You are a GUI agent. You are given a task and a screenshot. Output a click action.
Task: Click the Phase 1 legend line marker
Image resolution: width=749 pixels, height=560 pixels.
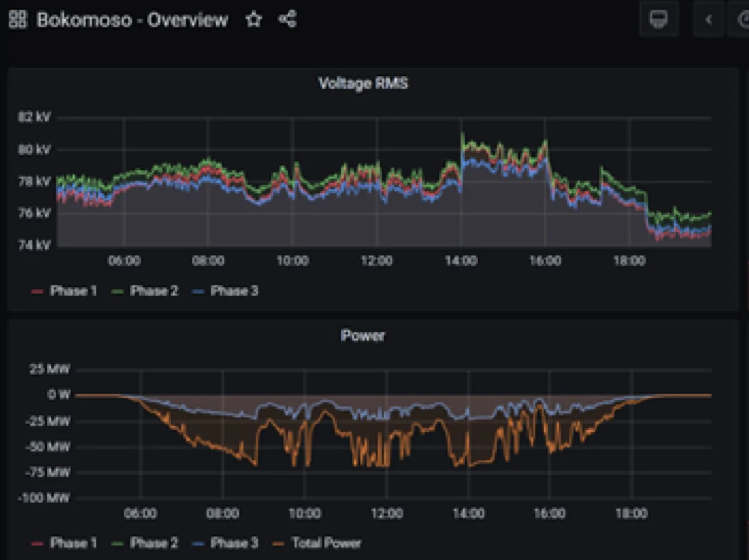tap(37, 291)
